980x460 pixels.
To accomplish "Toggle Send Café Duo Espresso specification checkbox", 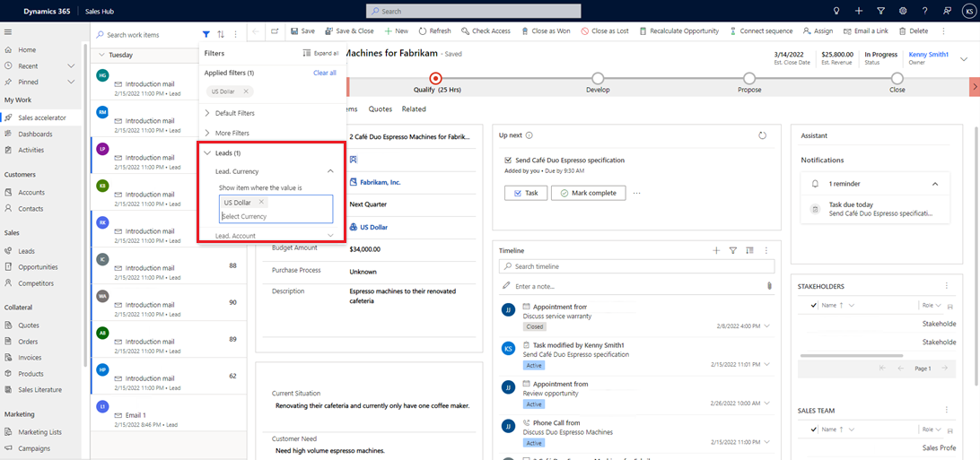I will coord(508,161).
